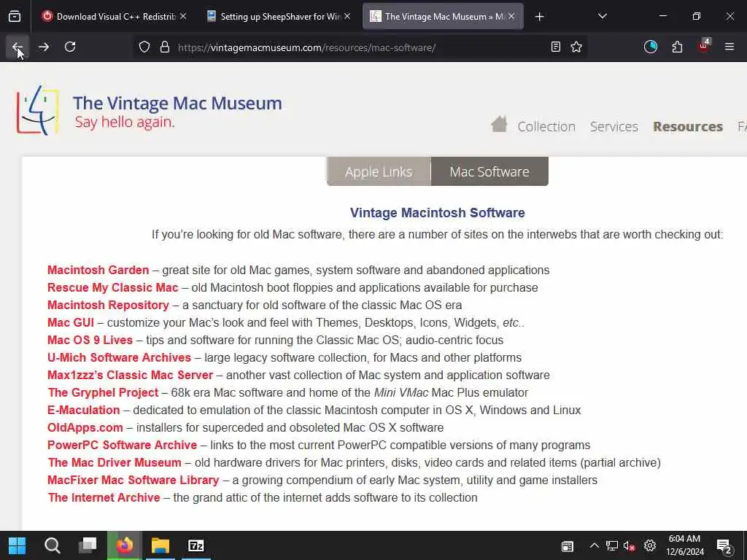Select the Mac Software tab

(489, 171)
